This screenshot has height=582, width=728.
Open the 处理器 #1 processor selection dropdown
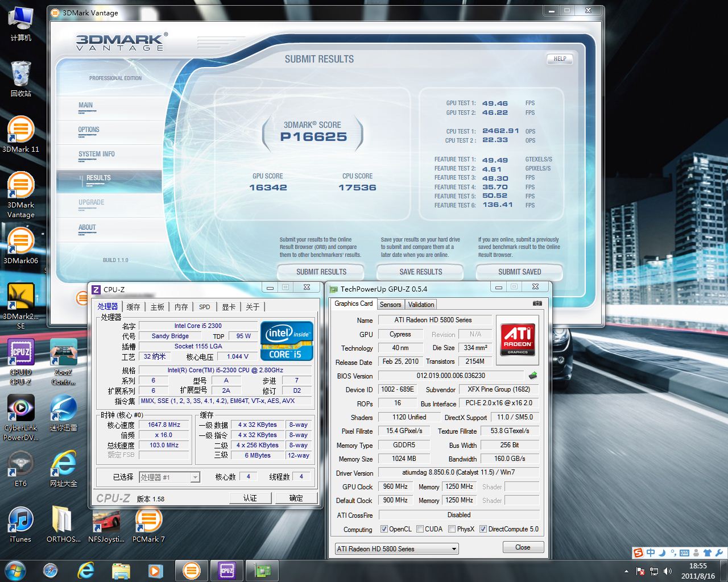coord(169,477)
